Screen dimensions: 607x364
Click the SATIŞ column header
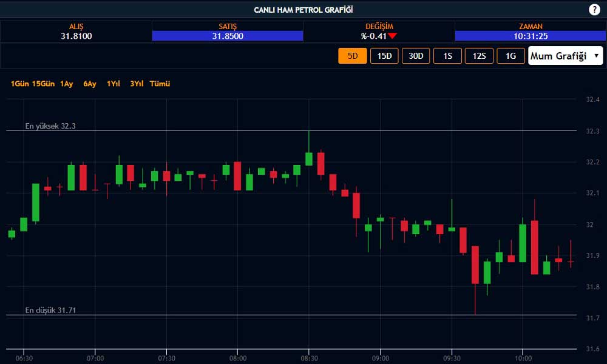[x=228, y=26]
